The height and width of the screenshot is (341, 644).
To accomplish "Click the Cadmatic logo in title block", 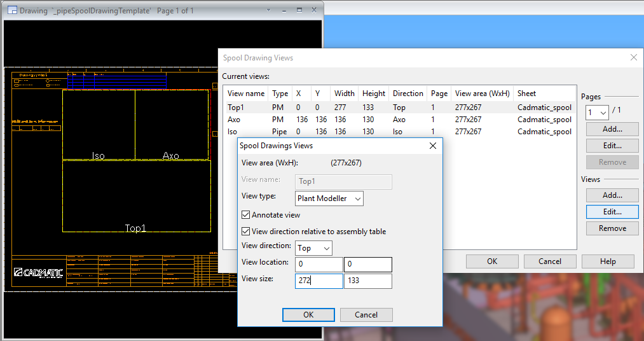I will point(38,272).
